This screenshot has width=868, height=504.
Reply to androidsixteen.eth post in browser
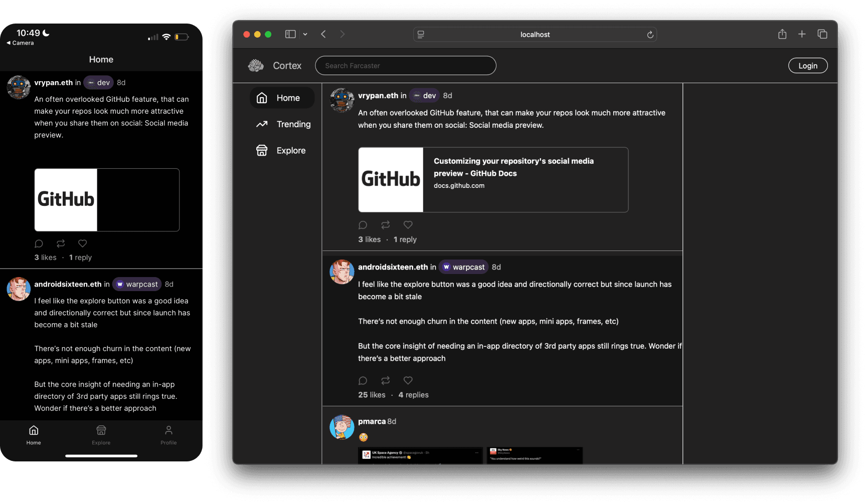(x=363, y=380)
